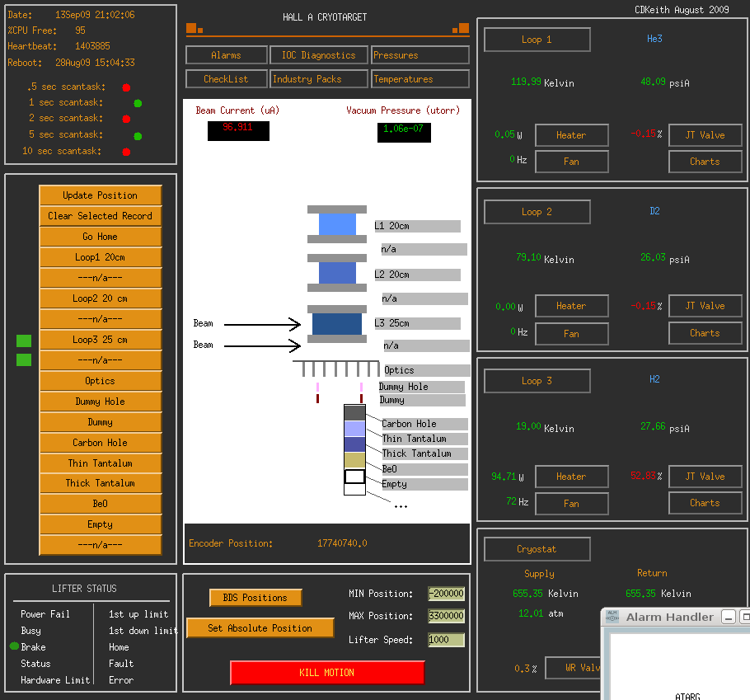The height and width of the screenshot is (700, 750).
Task: Click the MAX Position input field
Action: (x=446, y=615)
